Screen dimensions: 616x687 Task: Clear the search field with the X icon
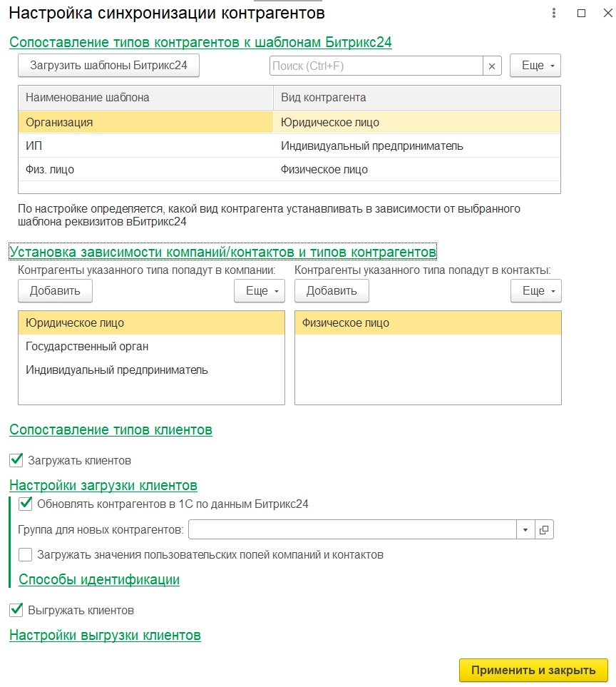[492, 66]
